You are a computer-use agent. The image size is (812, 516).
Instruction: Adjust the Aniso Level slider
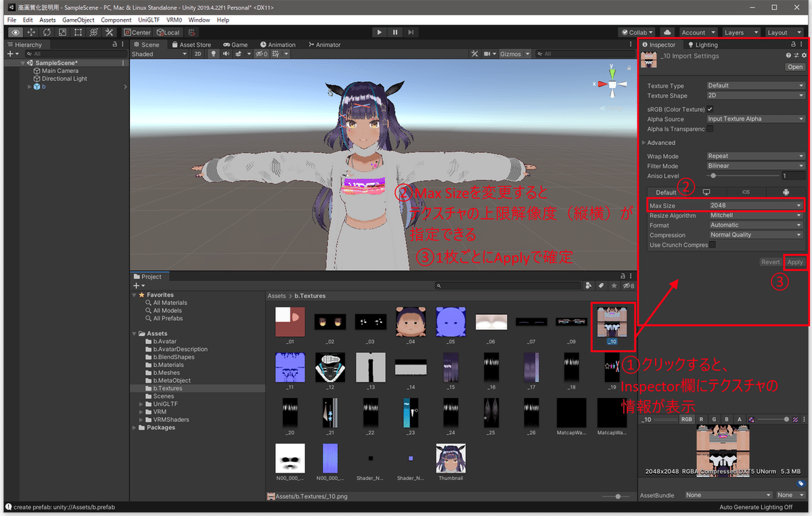click(743, 175)
